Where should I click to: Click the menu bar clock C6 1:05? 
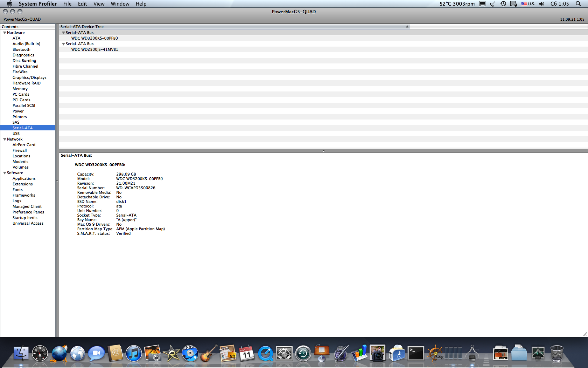coord(560,4)
